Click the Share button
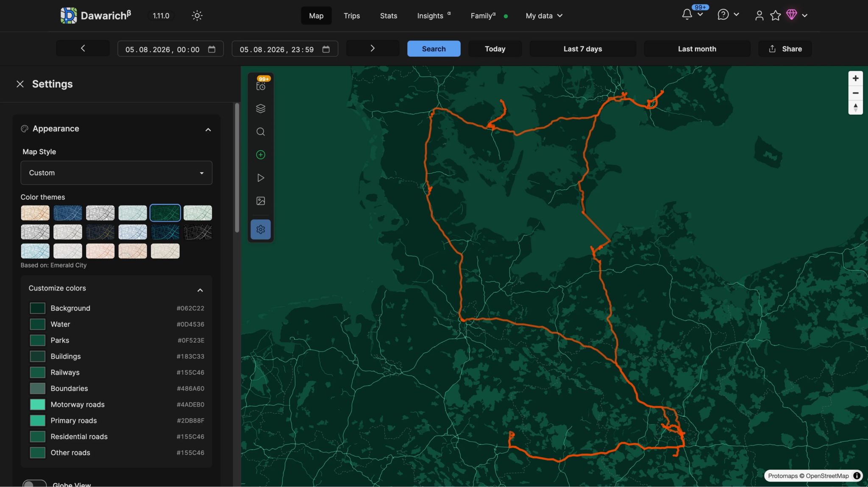Image resolution: width=868 pixels, height=487 pixels. click(785, 49)
